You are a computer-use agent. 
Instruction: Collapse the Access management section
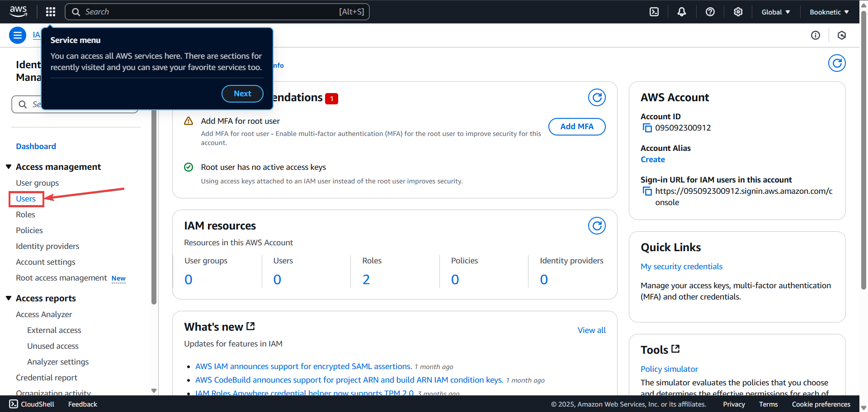tap(9, 167)
